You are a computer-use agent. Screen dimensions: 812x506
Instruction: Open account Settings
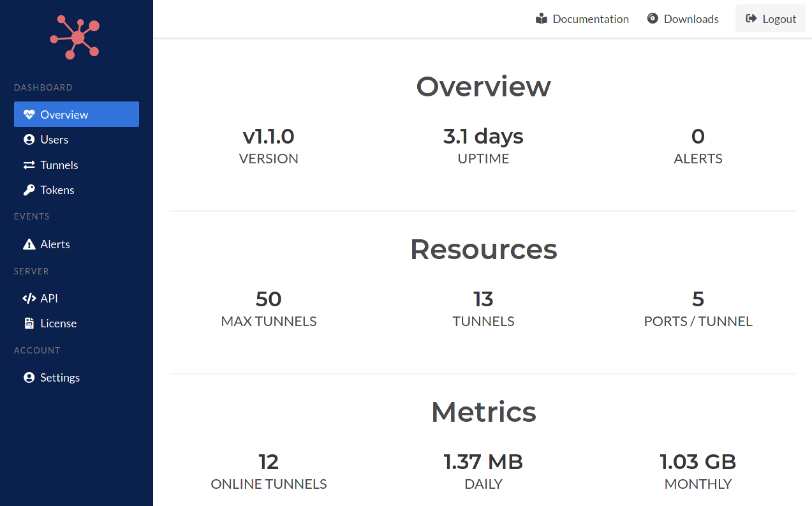(x=77, y=378)
